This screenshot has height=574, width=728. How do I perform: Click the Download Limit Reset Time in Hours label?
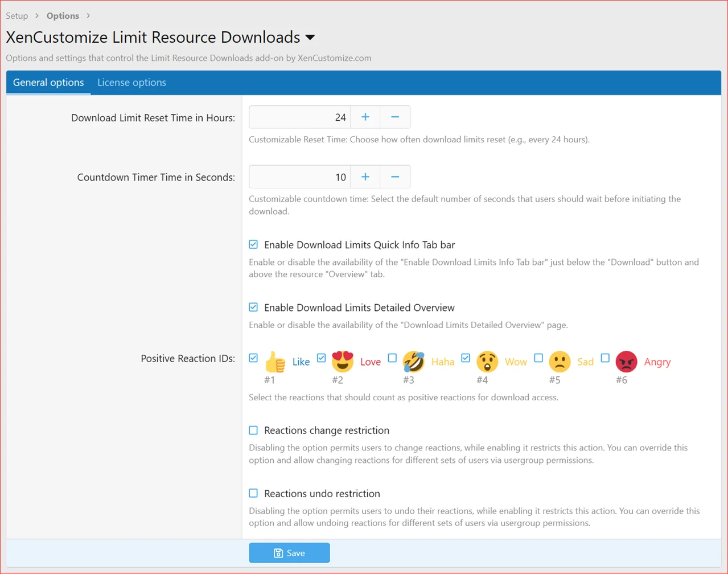153,118
